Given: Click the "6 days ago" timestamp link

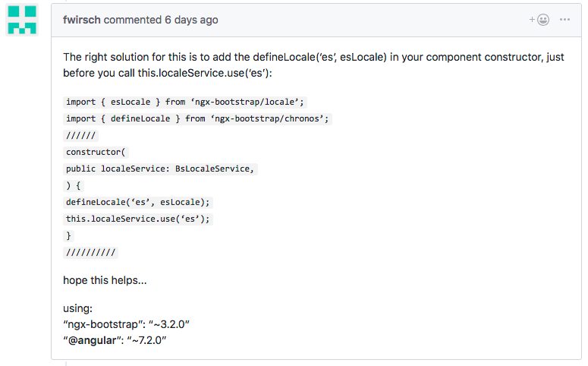Looking at the screenshot, I should (191, 20).
